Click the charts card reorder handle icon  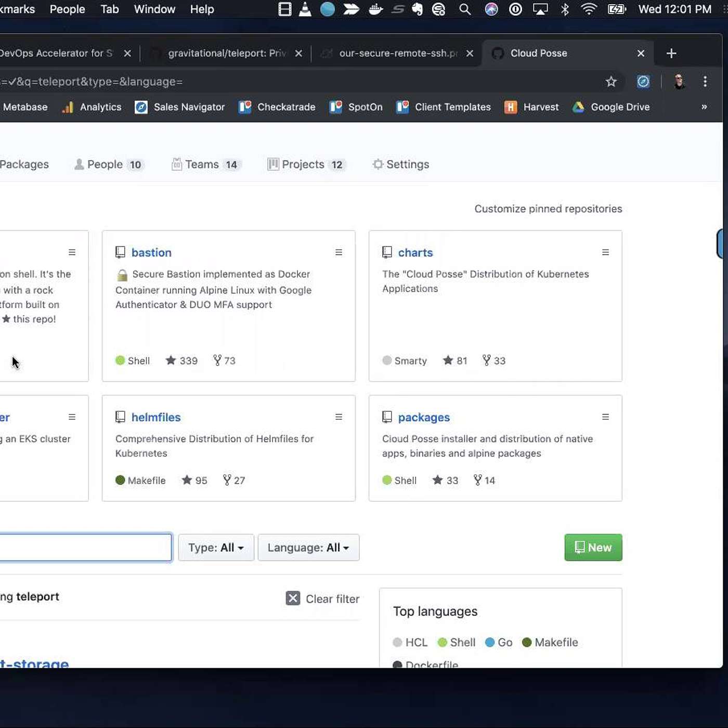pos(605,252)
